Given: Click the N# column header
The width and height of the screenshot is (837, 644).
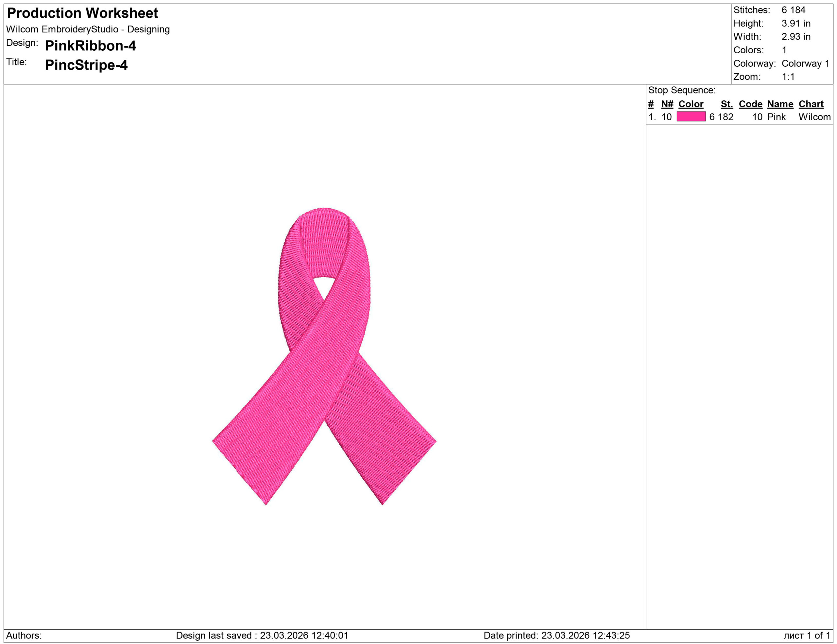Looking at the screenshot, I should 667,104.
